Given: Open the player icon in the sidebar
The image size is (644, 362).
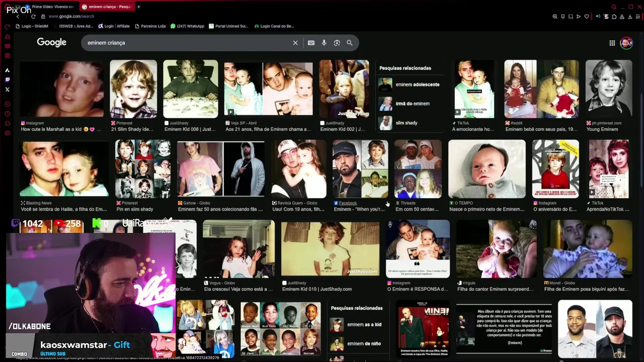Looking at the screenshot, I should pyautogui.click(x=7, y=104).
